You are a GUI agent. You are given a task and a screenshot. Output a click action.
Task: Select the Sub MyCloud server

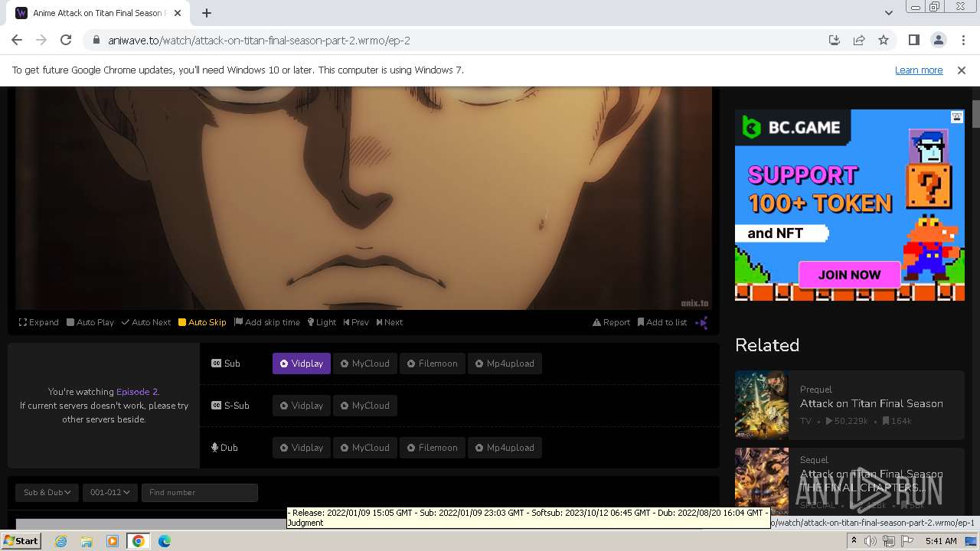(365, 364)
